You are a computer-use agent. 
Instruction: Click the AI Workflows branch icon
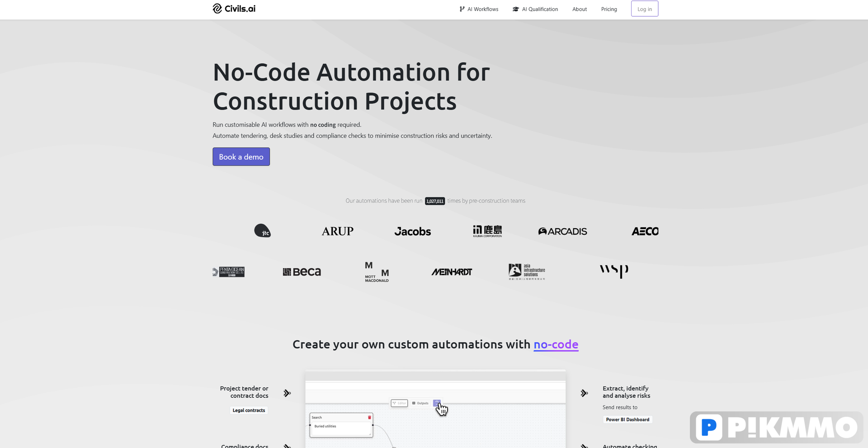(x=462, y=9)
